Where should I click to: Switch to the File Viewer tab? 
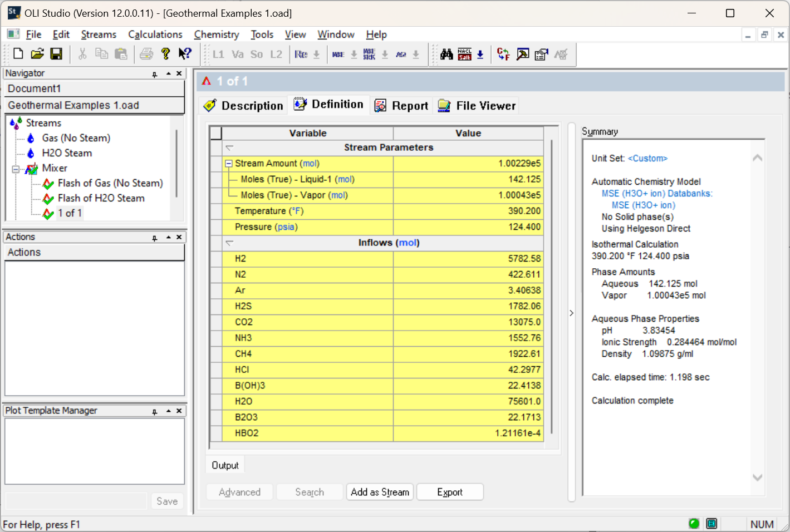click(477, 106)
